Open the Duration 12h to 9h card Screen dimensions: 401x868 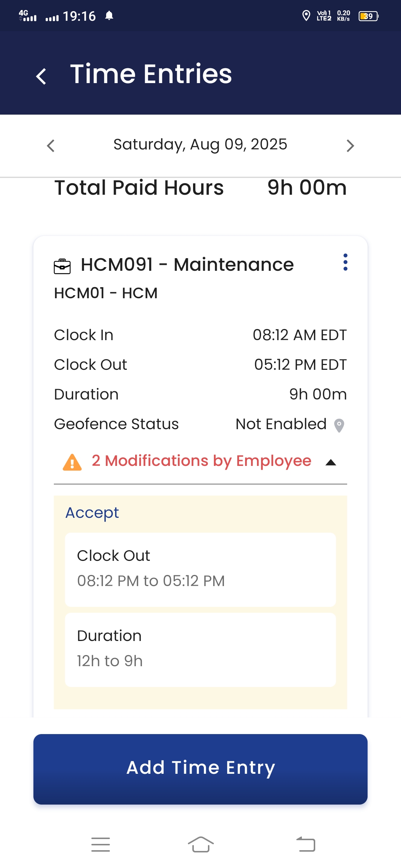200,650
